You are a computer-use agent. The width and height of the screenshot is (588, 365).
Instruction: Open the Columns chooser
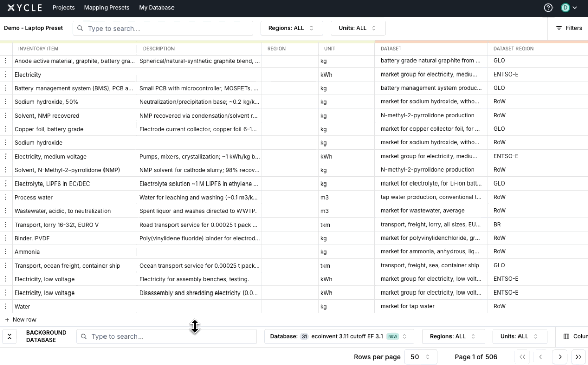pyautogui.click(x=575, y=336)
